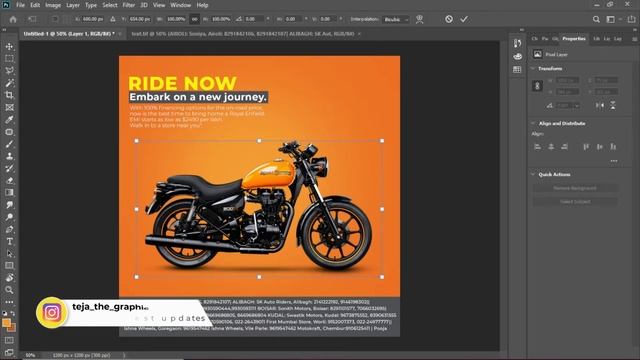Expand status bar document info arrow
Image resolution: width=640 pixels, height=360 pixels.
[124, 355]
